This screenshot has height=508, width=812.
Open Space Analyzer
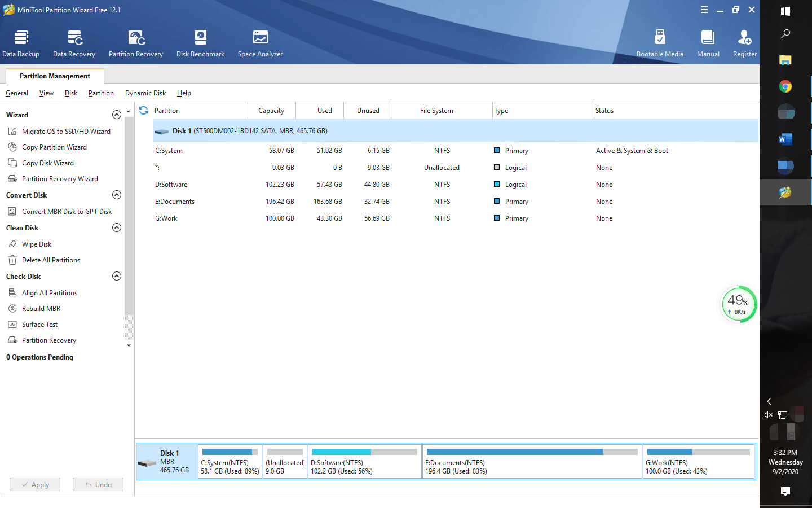pos(260,44)
